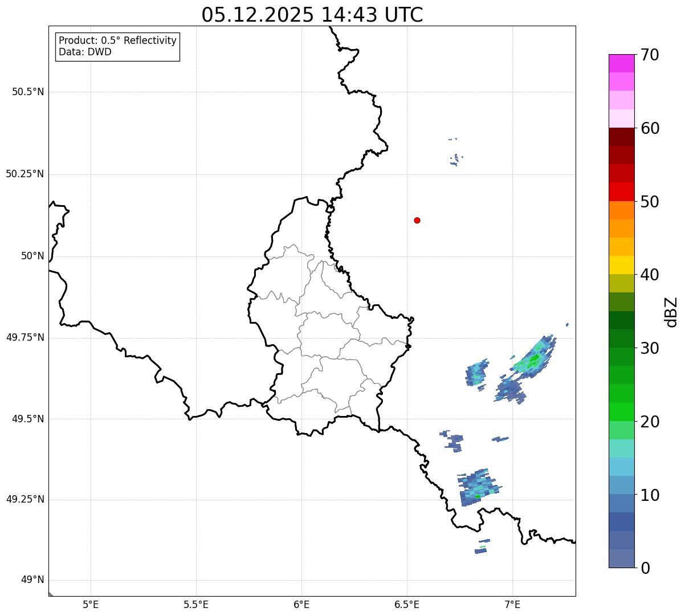Image resolution: width=685 pixels, height=616 pixels.
Task: Click the yellow color band just above 40 dBZ
Action: [x=621, y=265]
